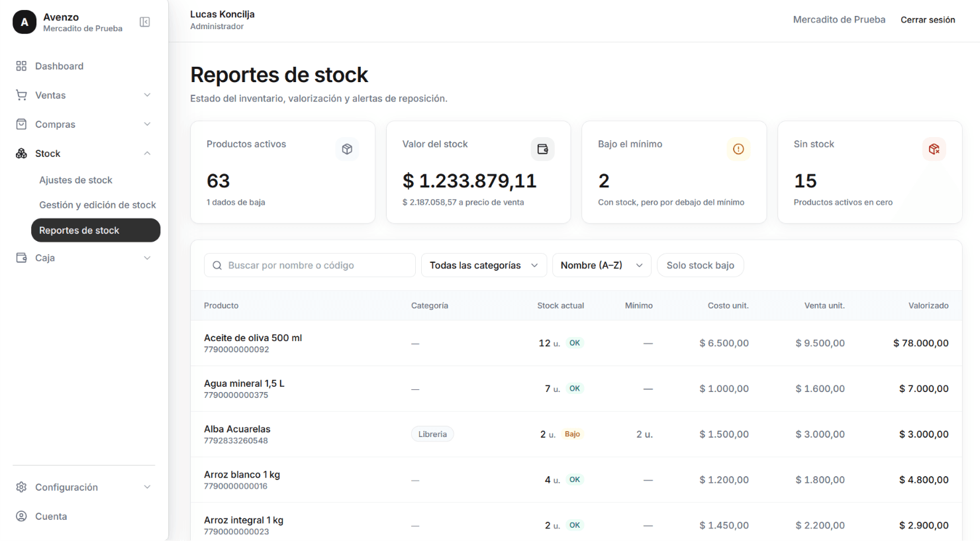
Task: Click Mercadito de Prueba in header
Action: click(x=839, y=20)
